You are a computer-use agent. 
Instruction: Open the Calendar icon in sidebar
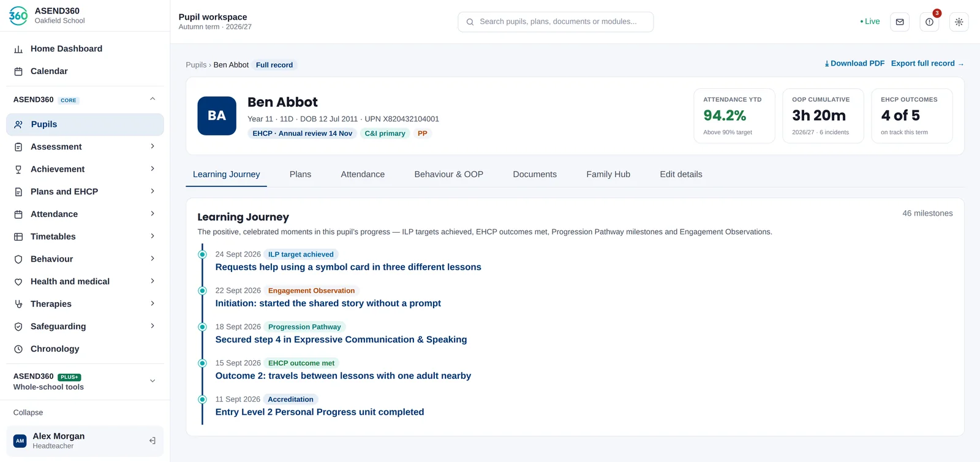[18, 72]
